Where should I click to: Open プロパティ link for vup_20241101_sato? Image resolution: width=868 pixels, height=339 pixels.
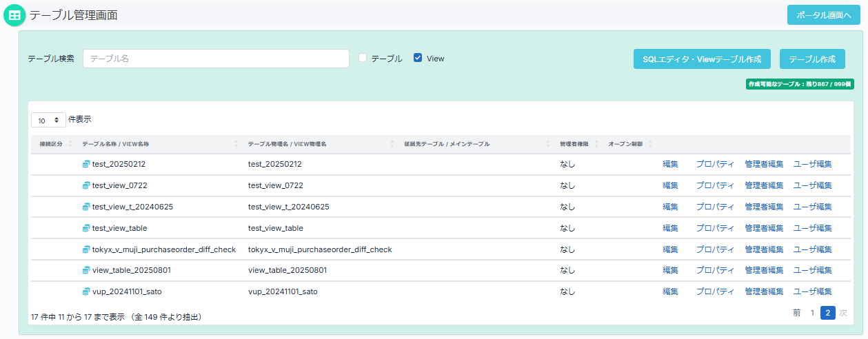715,292
